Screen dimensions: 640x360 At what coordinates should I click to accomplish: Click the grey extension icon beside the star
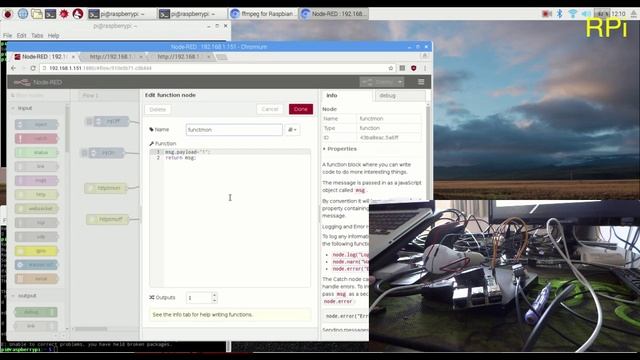coord(402,68)
